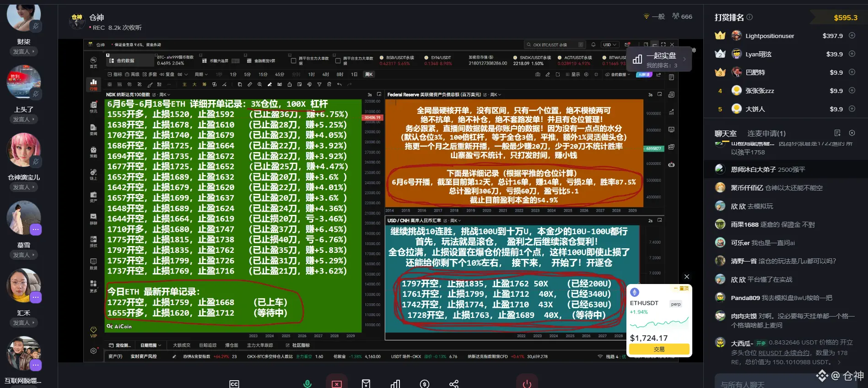Open the info icon beside 打赏排名
Image resolution: width=868 pixels, height=388 pixels.
[749, 17]
